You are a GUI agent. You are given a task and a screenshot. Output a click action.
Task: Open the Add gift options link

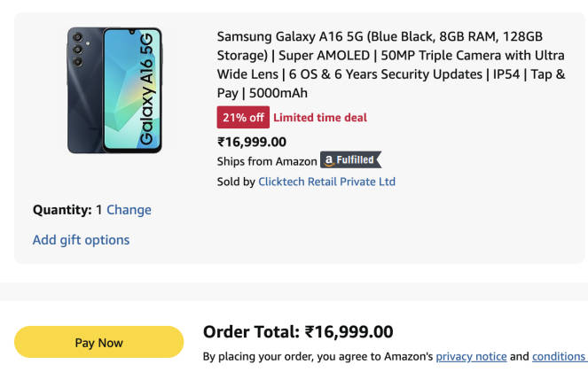point(81,240)
